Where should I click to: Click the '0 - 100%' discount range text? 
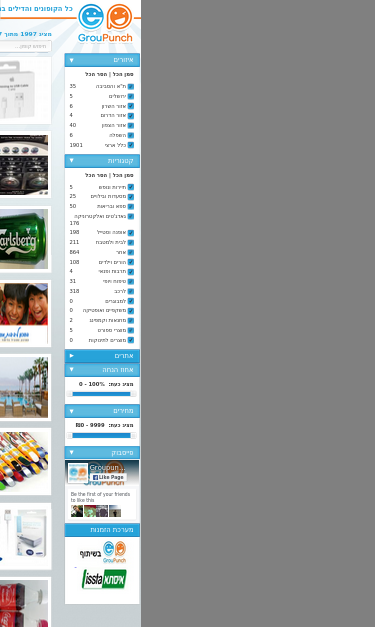92,384
